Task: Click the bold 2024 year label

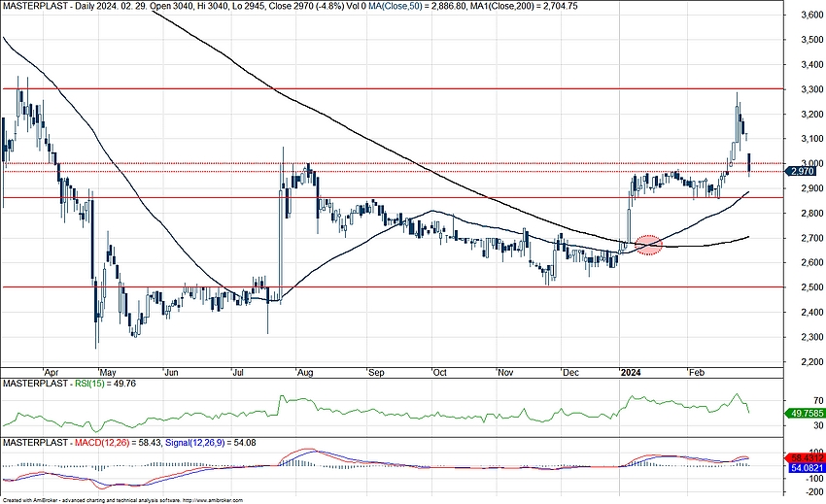Action: (631, 373)
